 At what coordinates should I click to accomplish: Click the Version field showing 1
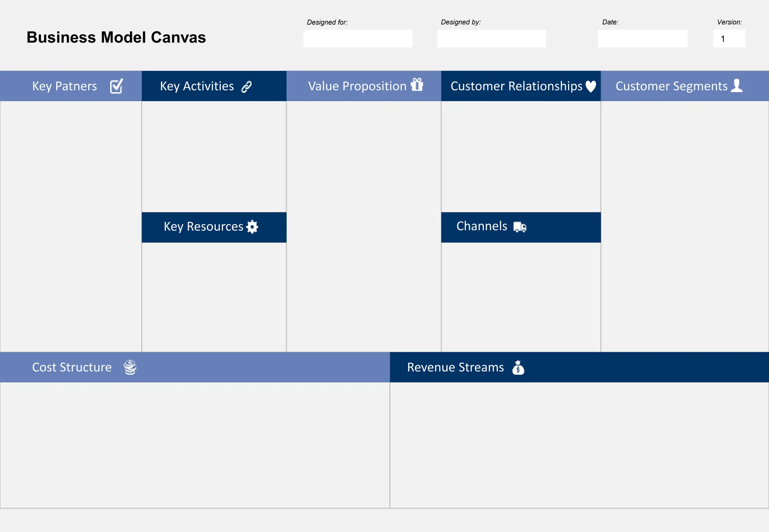729,39
